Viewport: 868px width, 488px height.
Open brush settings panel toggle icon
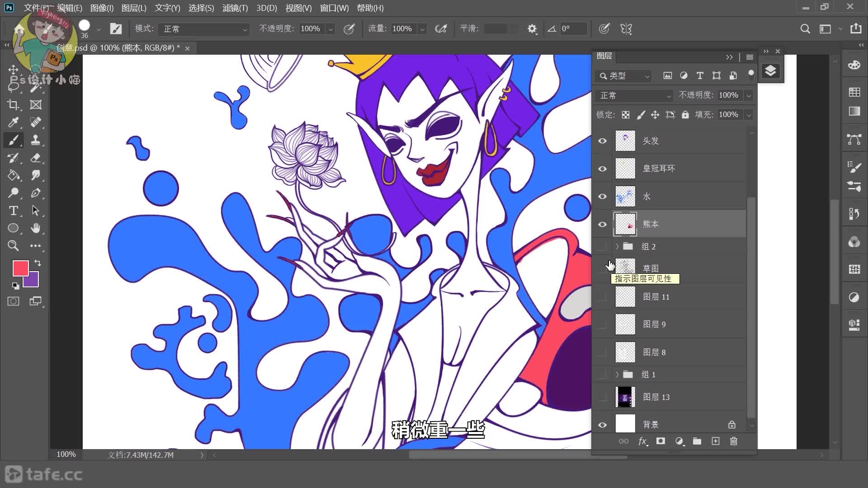[116, 29]
